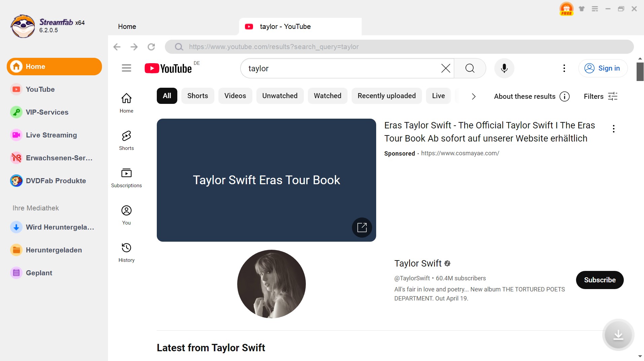The image size is (644, 361).
Task: Open the sponsored ad three-dot options
Action: 613,129
